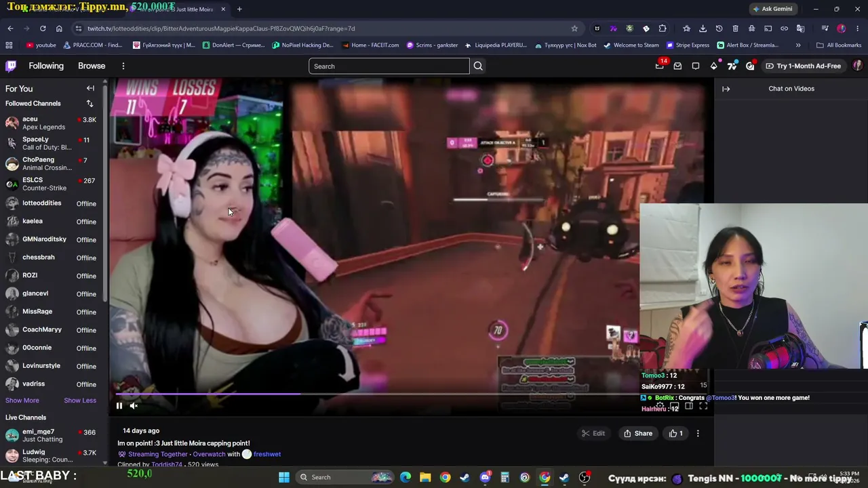Image resolution: width=868 pixels, height=488 pixels.
Task: Sort the Followed Channels list
Action: (x=90, y=103)
